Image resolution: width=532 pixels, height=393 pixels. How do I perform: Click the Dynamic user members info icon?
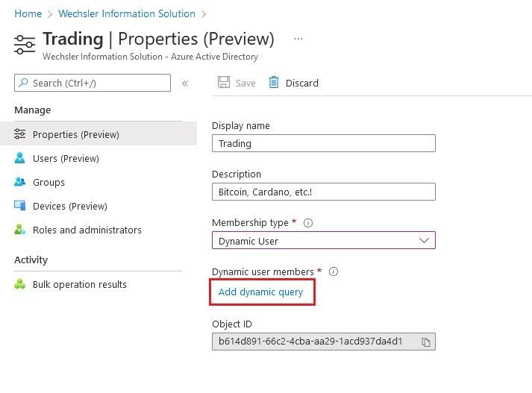point(334,271)
